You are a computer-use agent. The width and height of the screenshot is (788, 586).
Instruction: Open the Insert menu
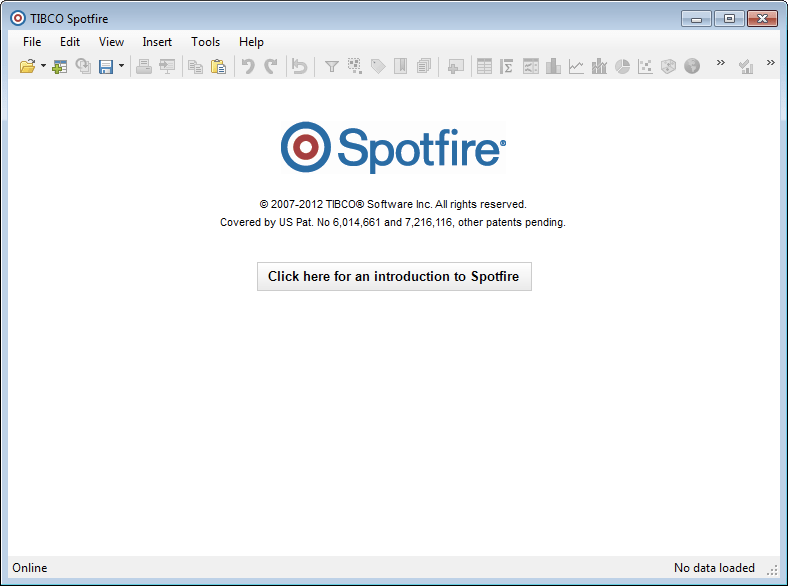(157, 42)
